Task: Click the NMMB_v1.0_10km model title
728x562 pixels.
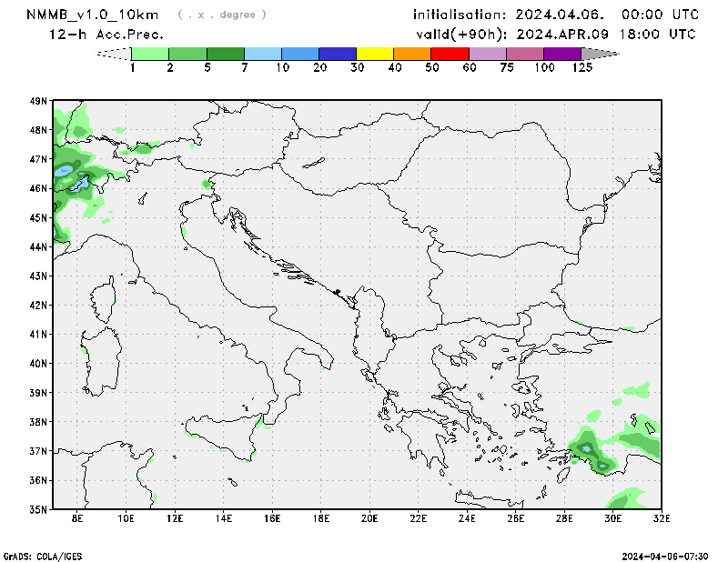Action: (92, 15)
